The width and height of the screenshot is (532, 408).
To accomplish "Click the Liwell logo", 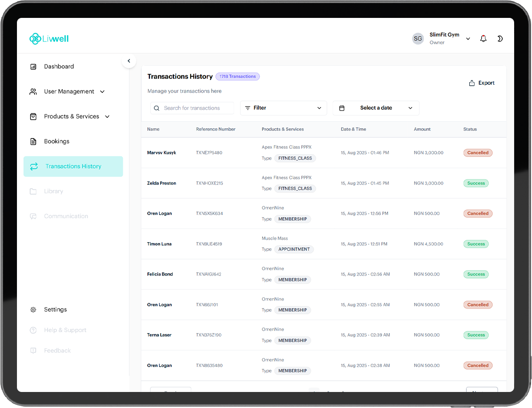I will tap(49, 39).
